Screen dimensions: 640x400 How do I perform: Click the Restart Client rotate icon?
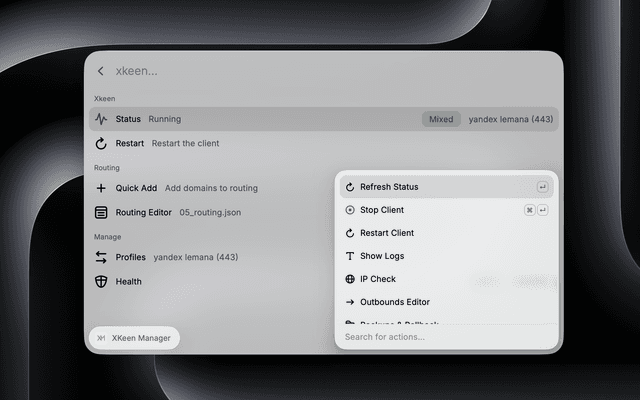[350, 233]
